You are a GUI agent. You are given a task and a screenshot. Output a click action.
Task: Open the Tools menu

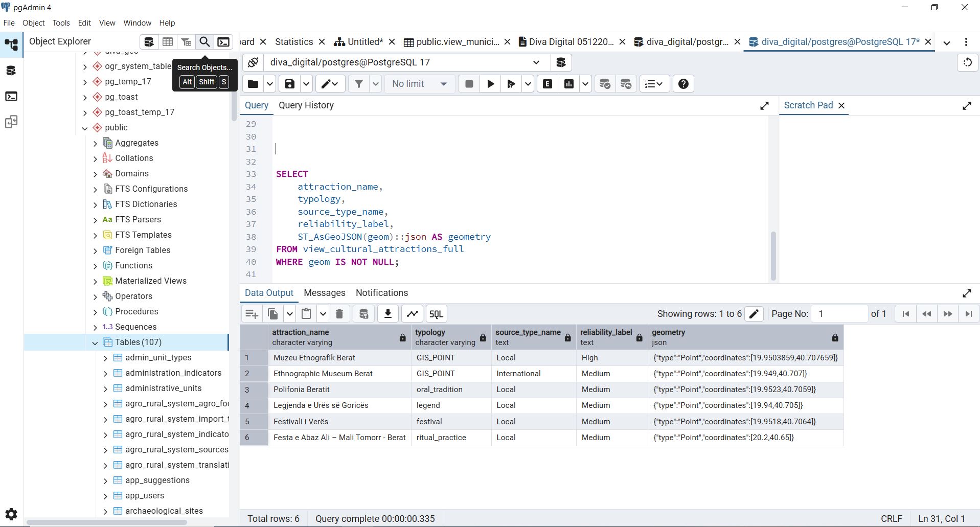[61, 23]
